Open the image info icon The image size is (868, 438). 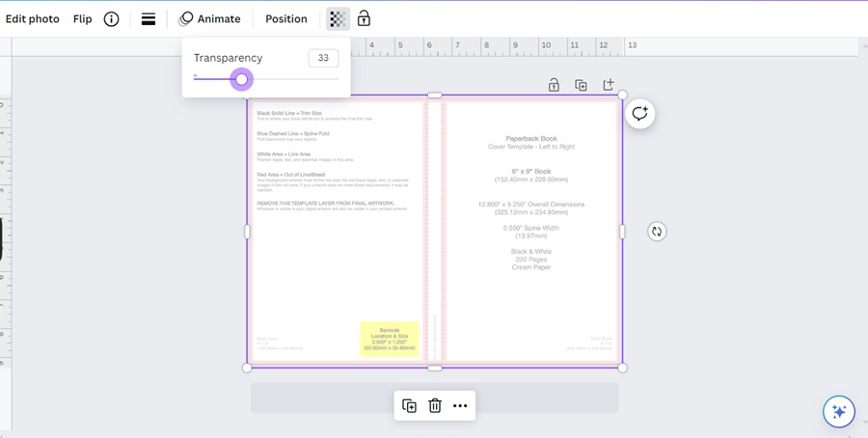click(112, 18)
